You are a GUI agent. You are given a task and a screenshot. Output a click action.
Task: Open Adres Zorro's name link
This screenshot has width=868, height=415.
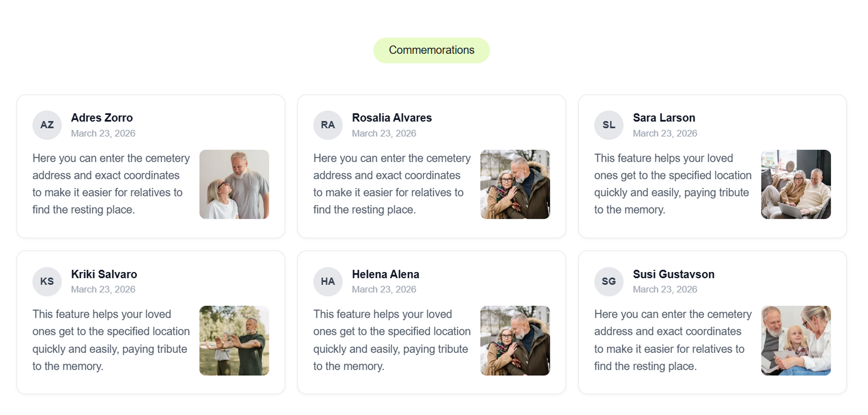tap(102, 118)
